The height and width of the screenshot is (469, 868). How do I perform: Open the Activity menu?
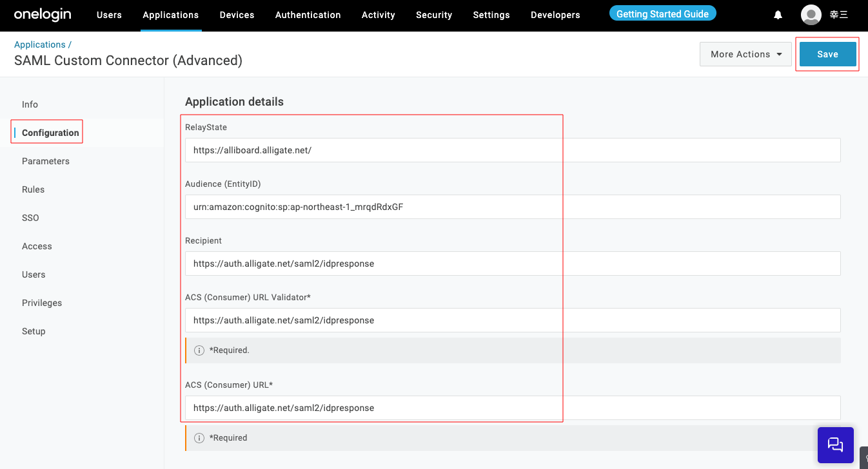pyautogui.click(x=378, y=15)
